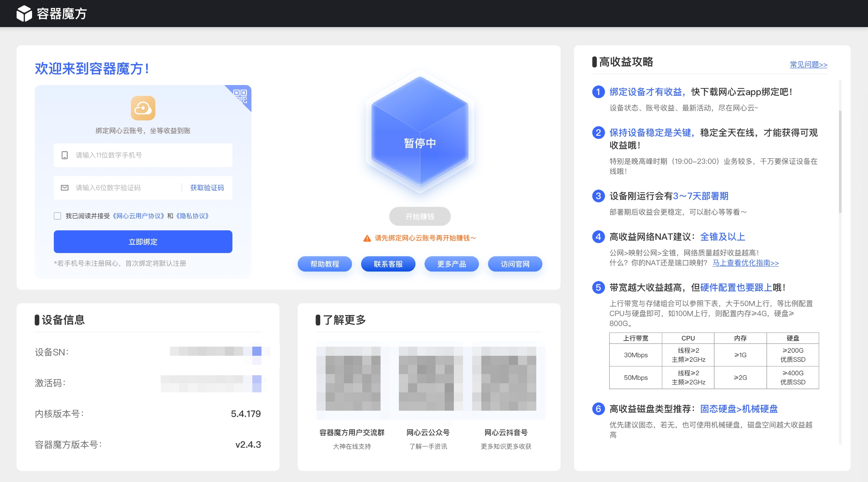The height and width of the screenshot is (482, 868).
Task: Click 访问官网 button
Action: (515, 264)
